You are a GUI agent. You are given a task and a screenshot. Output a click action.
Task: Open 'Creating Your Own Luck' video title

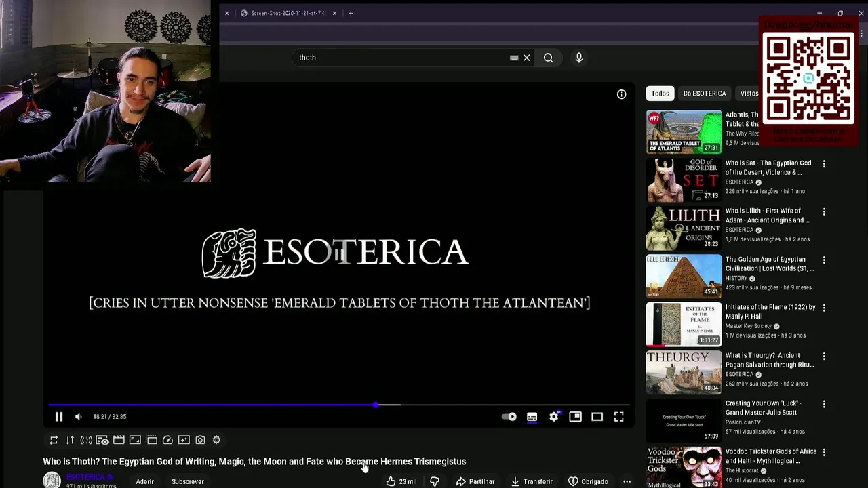pyautogui.click(x=763, y=408)
